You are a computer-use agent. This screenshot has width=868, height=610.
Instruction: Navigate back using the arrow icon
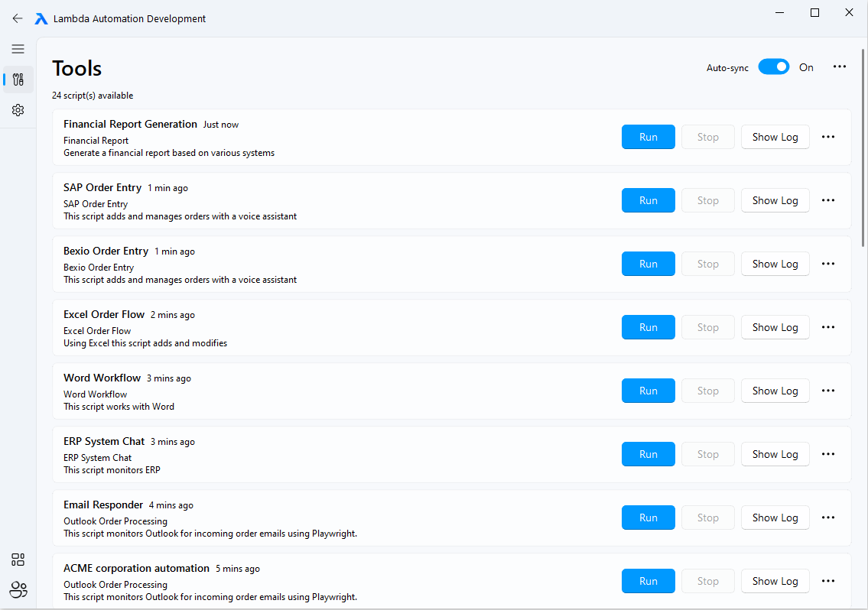pyautogui.click(x=18, y=18)
